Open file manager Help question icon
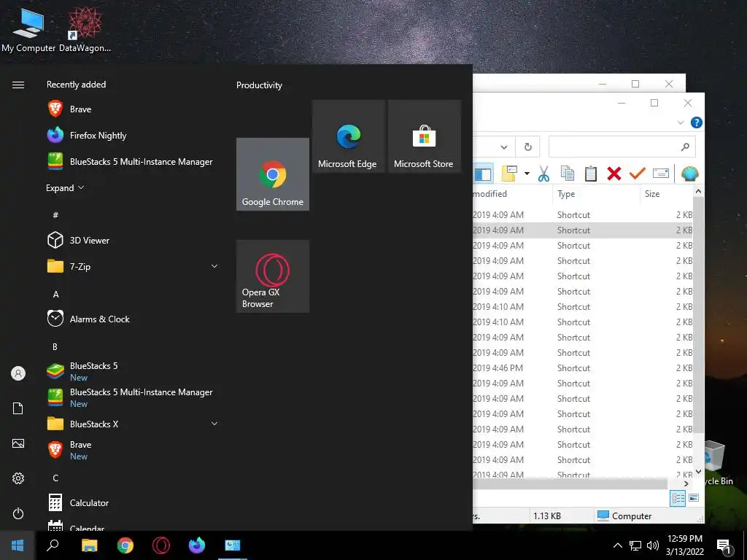This screenshot has width=747, height=560. [696, 122]
